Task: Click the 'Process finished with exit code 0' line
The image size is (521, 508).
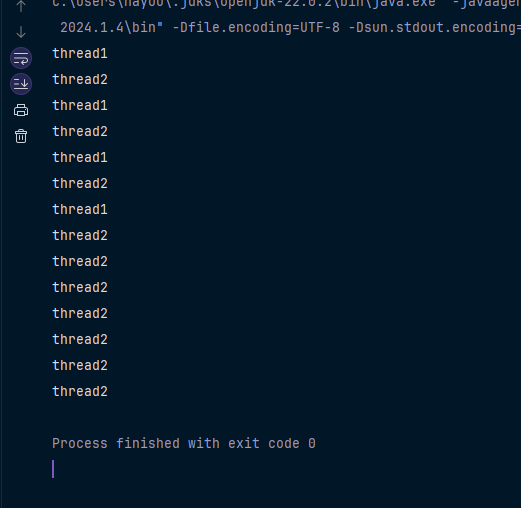Action: coord(184,443)
